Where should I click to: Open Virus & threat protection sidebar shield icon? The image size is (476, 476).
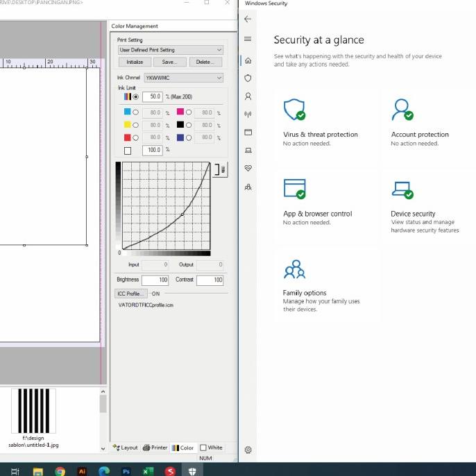click(x=248, y=78)
